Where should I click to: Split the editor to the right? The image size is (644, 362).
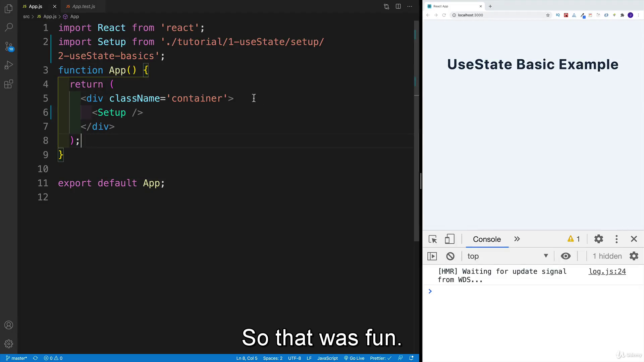click(398, 6)
